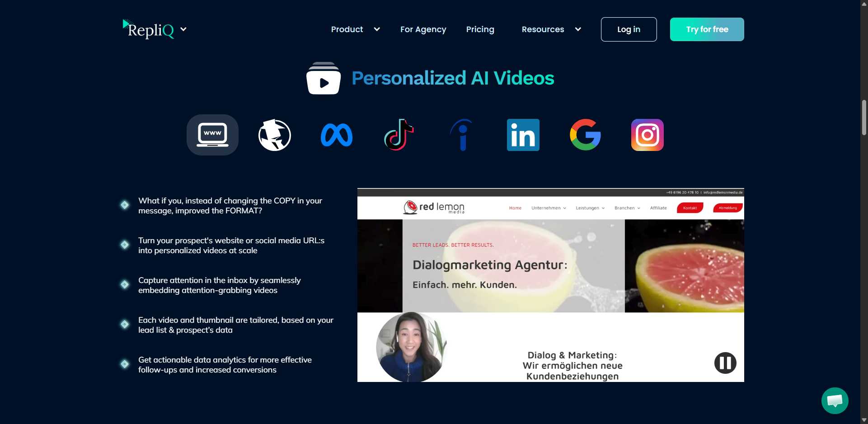The width and height of the screenshot is (868, 424).
Task: Choose the TikTok icon
Action: (x=399, y=135)
